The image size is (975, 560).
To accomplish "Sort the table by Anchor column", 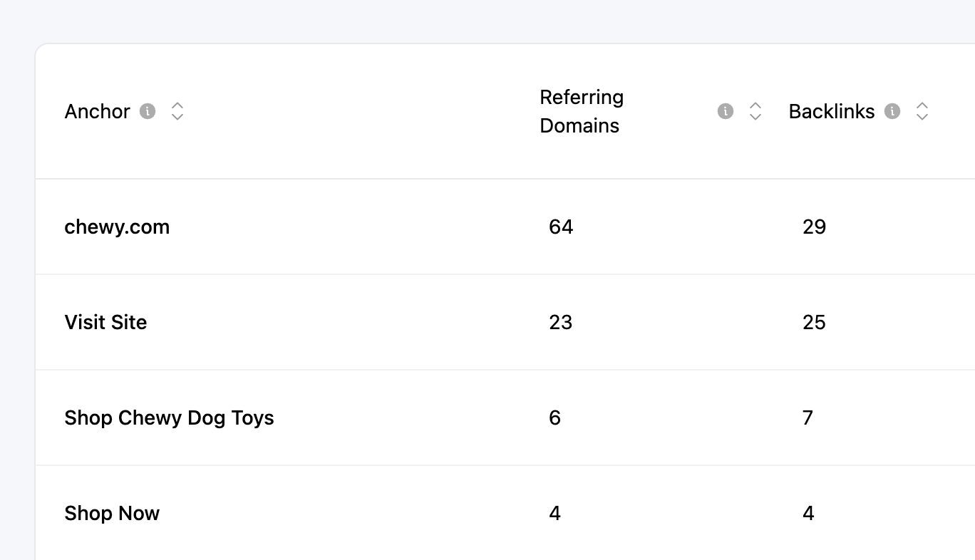I will pyautogui.click(x=177, y=111).
